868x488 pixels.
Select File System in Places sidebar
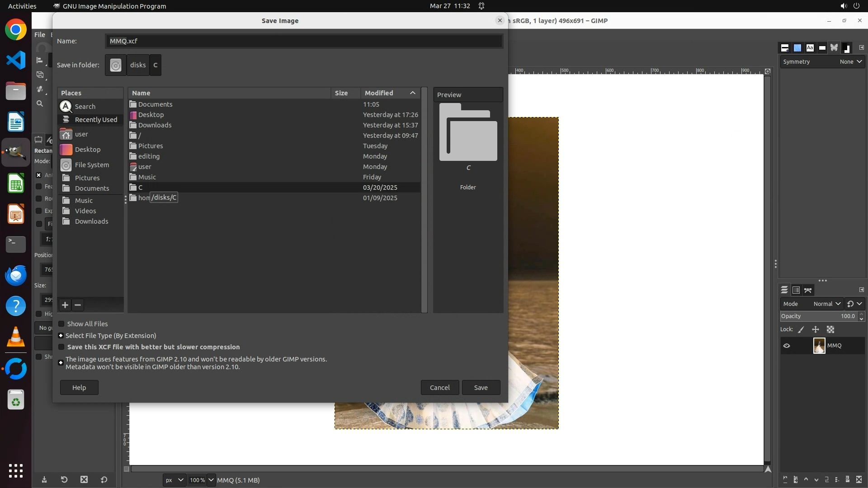click(92, 165)
